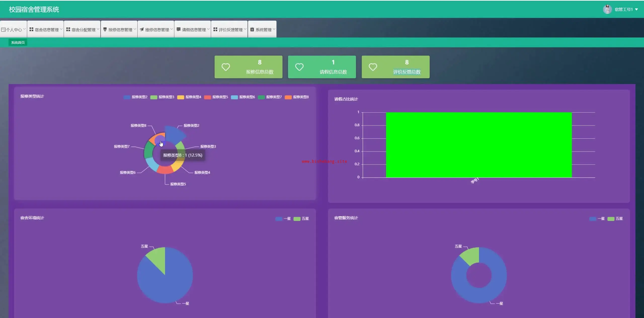
Task: Click the 校园宿舍管理系统 title link
Action: point(34,10)
